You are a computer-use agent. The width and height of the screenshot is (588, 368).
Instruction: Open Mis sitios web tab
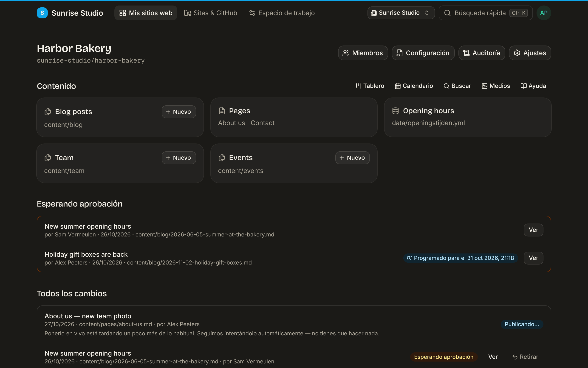(146, 13)
